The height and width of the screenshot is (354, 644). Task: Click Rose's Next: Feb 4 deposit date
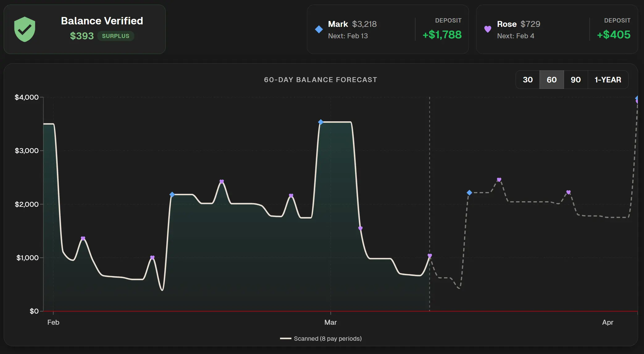point(516,36)
